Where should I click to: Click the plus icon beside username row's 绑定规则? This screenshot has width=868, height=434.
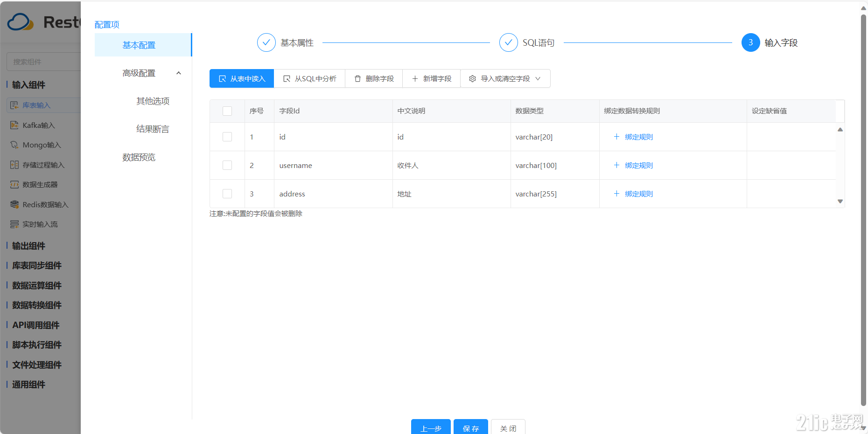[x=616, y=165]
